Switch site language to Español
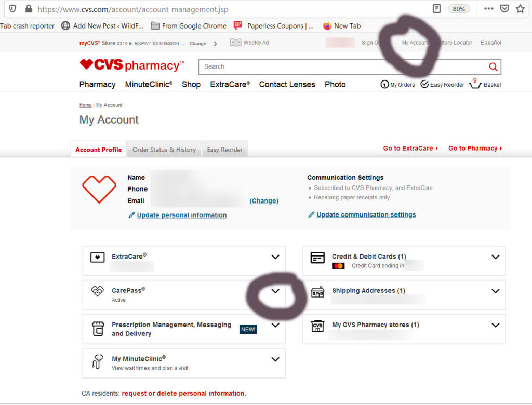Screen dimensions: 532x405 click(490, 43)
